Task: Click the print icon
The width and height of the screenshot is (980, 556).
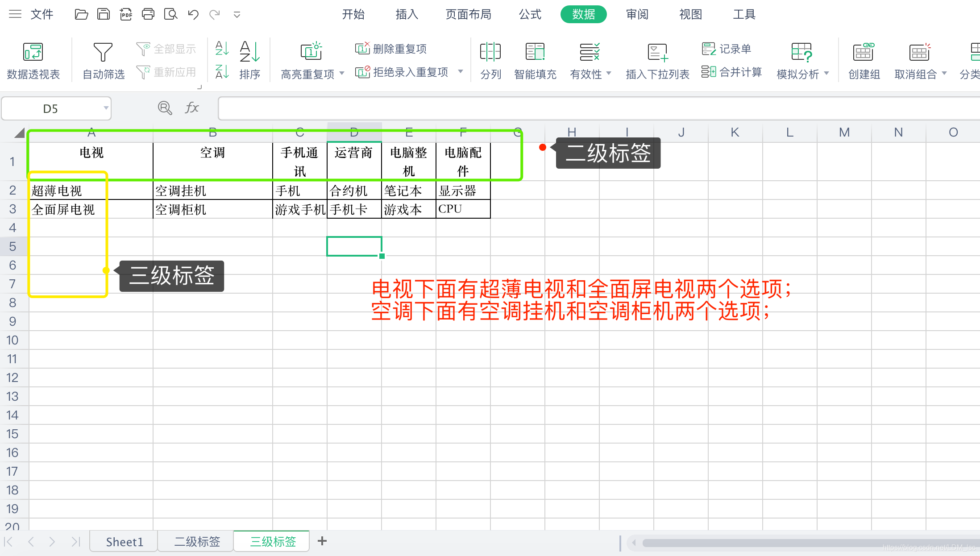Action: [148, 14]
